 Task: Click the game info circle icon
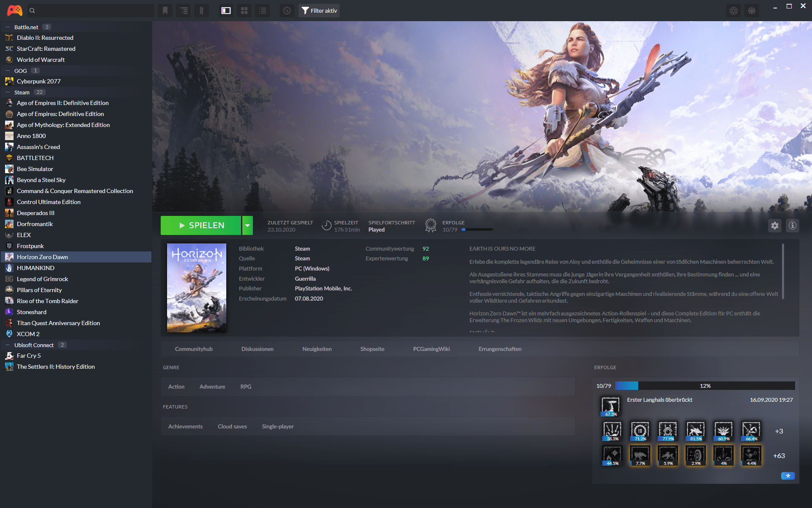tap(793, 226)
